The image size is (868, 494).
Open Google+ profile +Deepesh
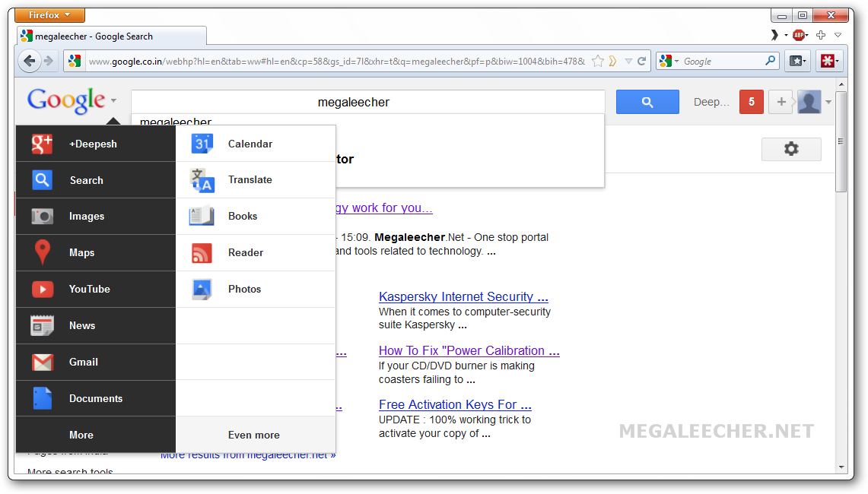93,144
